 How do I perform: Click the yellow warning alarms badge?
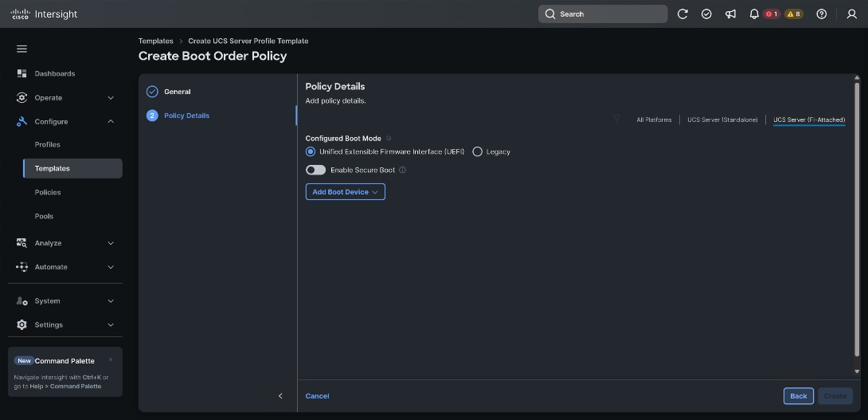click(793, 14)
